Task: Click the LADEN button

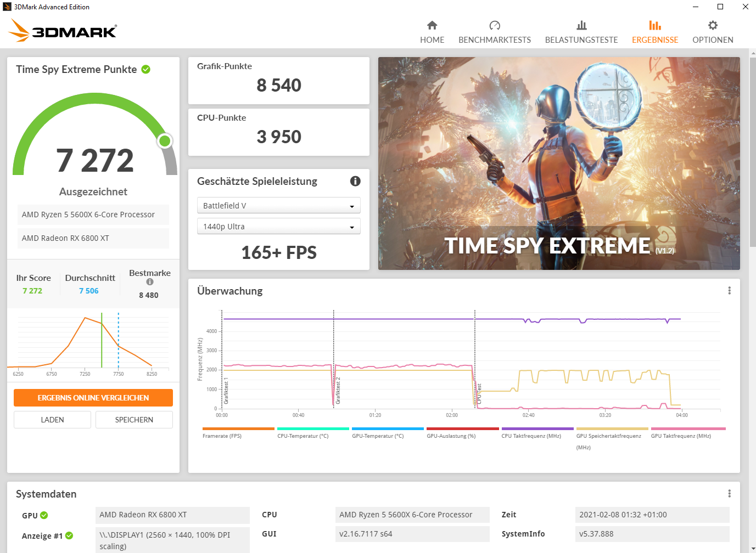Action: [52, 420]
